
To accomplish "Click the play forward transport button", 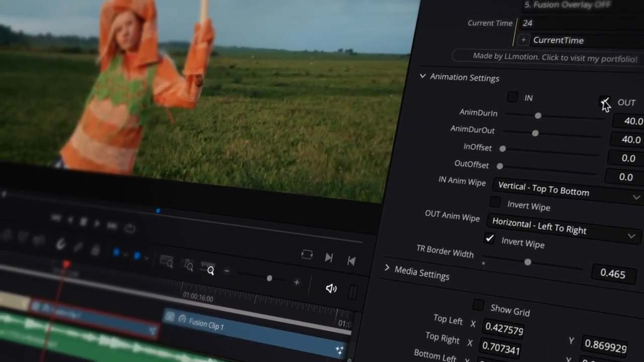I will (97, 224).
